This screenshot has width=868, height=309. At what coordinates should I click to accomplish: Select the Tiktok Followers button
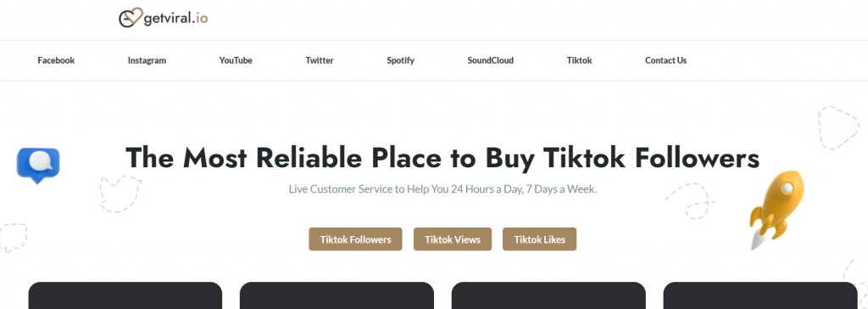(x=355, y=239)
